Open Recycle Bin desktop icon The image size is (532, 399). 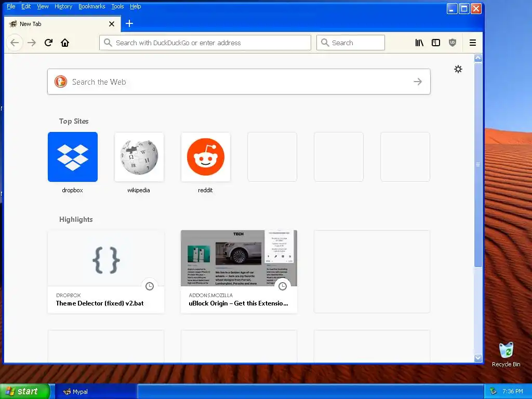pyautogui.click(x=506, y=354)
